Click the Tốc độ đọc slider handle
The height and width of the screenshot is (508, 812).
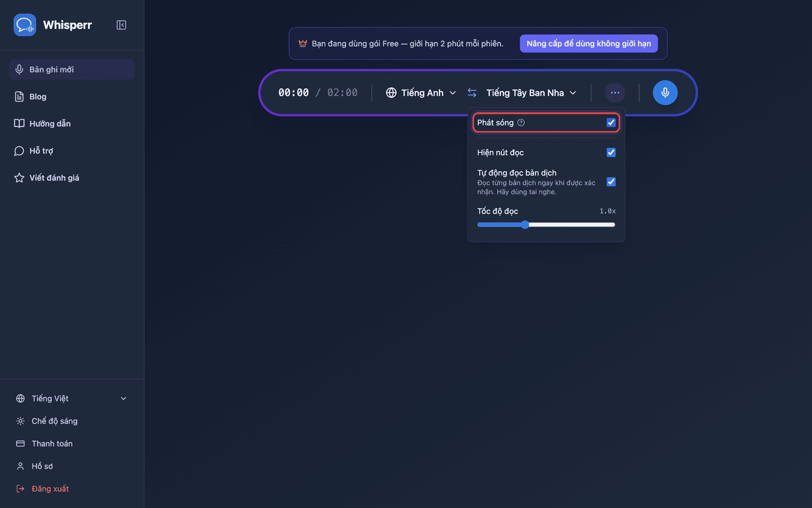(x=525, y=225)
